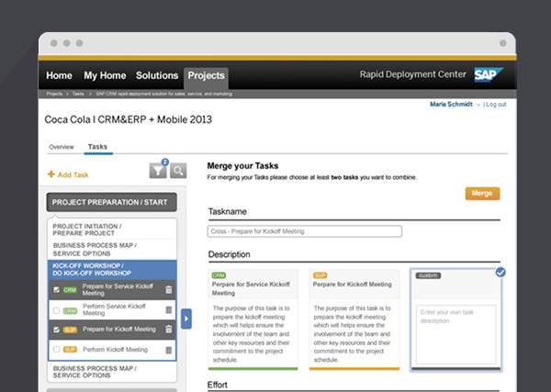Viewport: 551px width, 392px height.
Task: Delete the Perform Service Kickoff Meeting task
Action: click(169, 309)
